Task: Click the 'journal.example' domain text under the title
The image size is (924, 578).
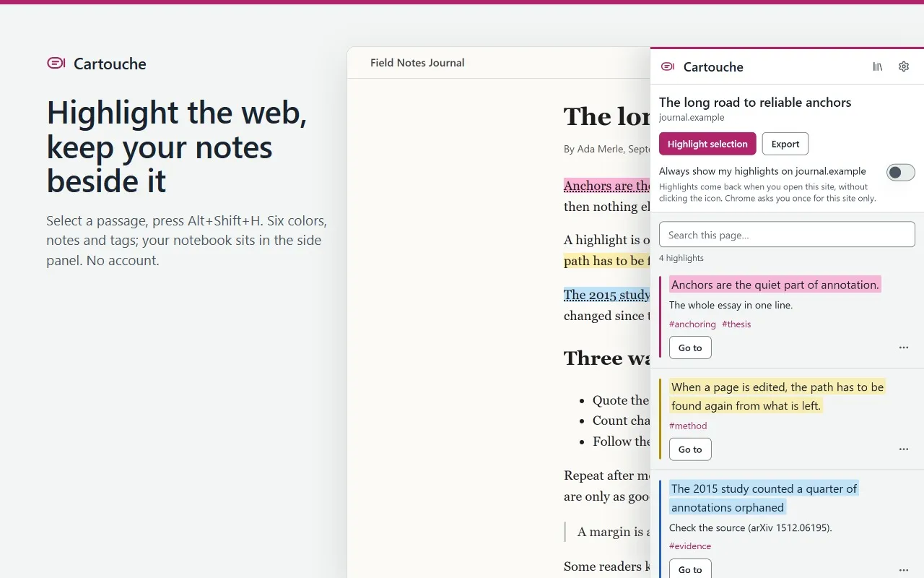Action: [692, 118]
